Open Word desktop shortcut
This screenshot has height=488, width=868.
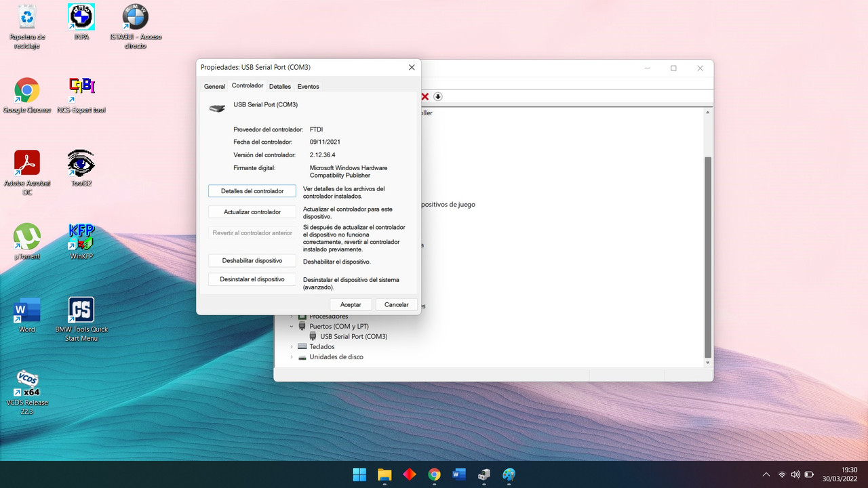(27, 314)
